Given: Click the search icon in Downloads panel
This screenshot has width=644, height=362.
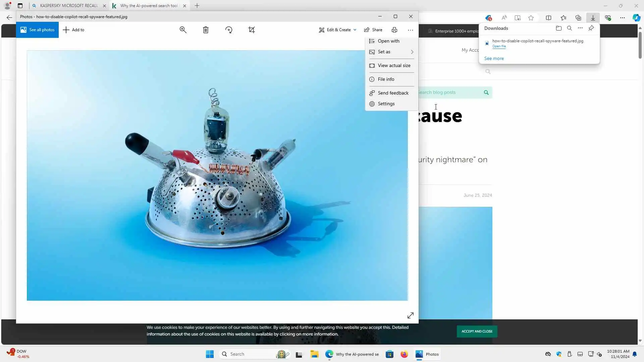Looking at the screenshot, I should tap(569, 28).
